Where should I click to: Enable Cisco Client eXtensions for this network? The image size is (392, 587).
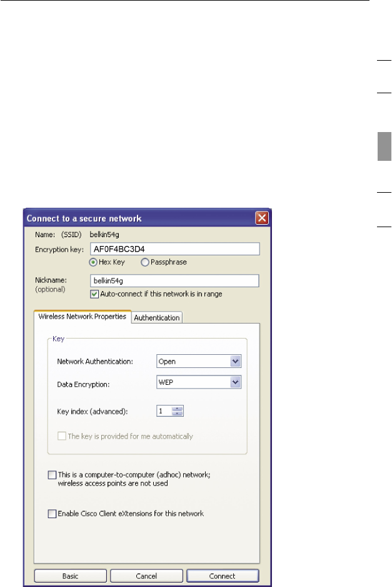coord(52,514)
